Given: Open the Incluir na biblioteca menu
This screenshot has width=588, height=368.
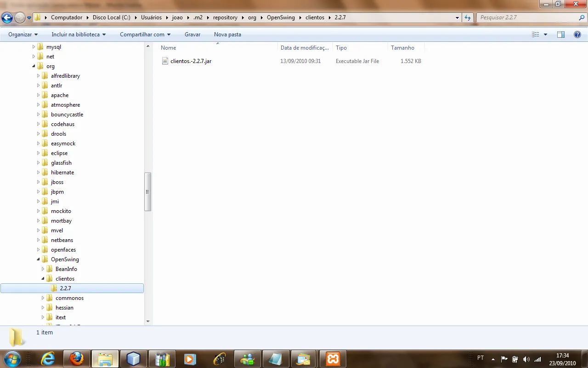Looking at the screenshot, I should click(79, 34).
